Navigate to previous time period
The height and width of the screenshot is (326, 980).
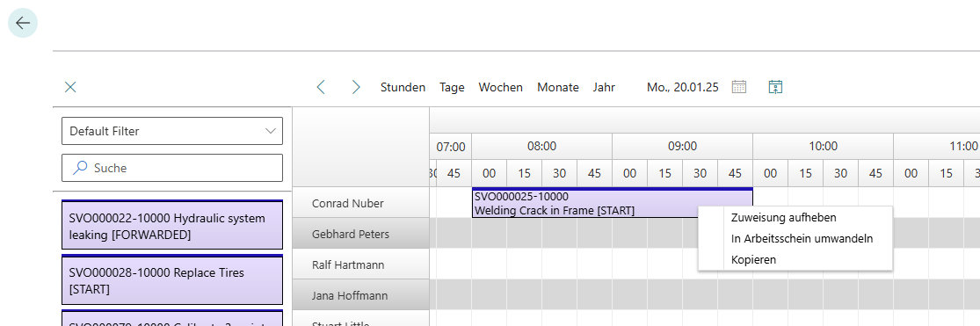click(x=322, y=88)
